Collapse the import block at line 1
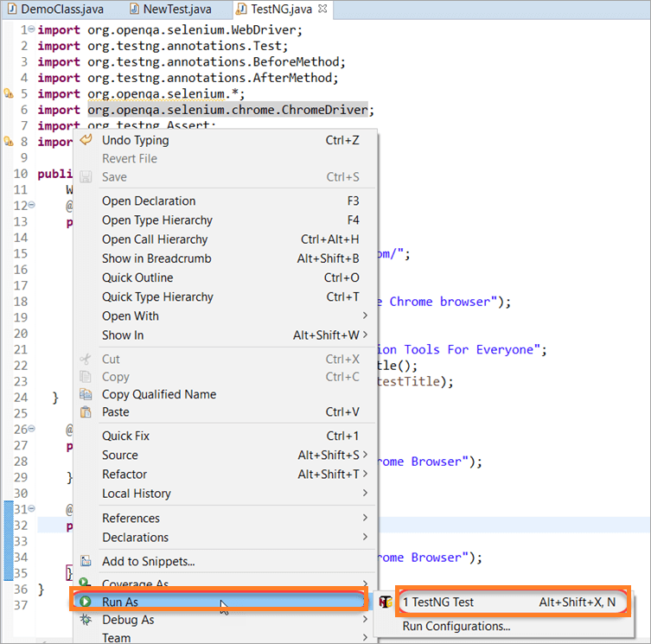 pos(31,29)
